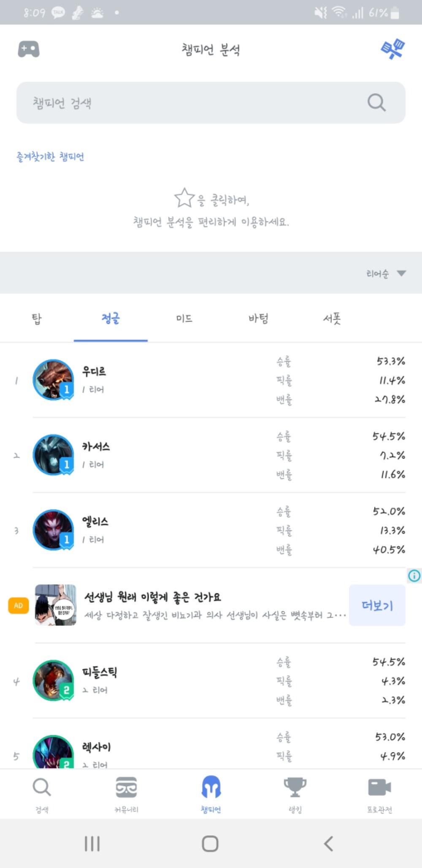
Task: Open the crossed tools icon at top right
Action: point(393,49)
